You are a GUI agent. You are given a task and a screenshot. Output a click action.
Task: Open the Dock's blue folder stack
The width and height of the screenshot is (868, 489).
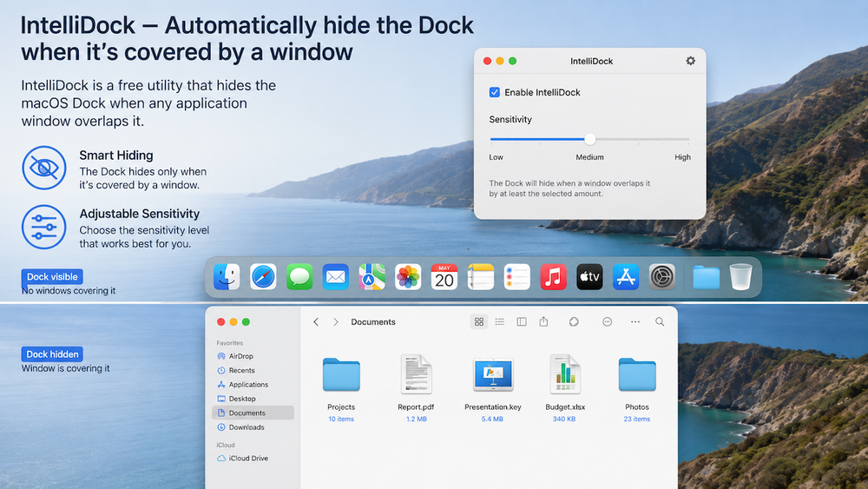[x=707, y=277]
